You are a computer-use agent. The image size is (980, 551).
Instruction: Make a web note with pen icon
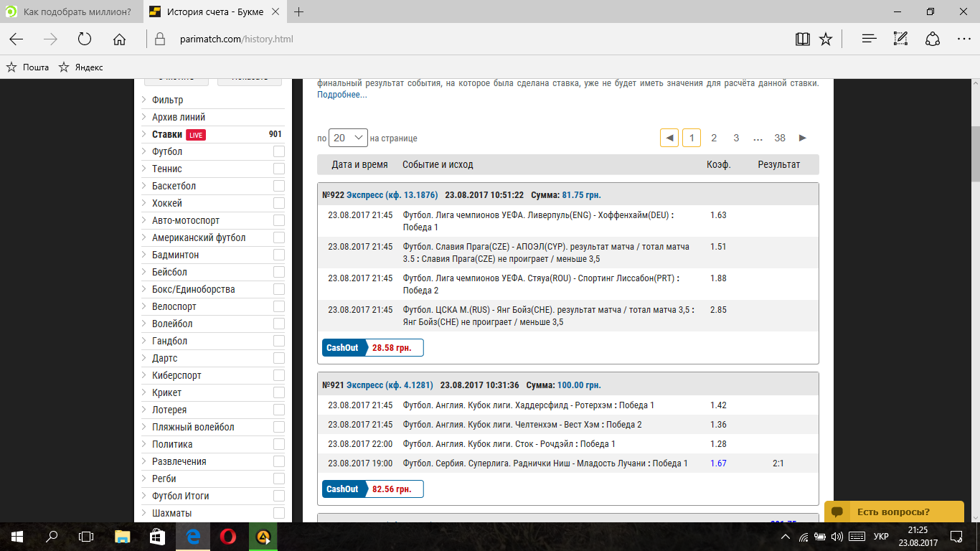click(901, 39)
